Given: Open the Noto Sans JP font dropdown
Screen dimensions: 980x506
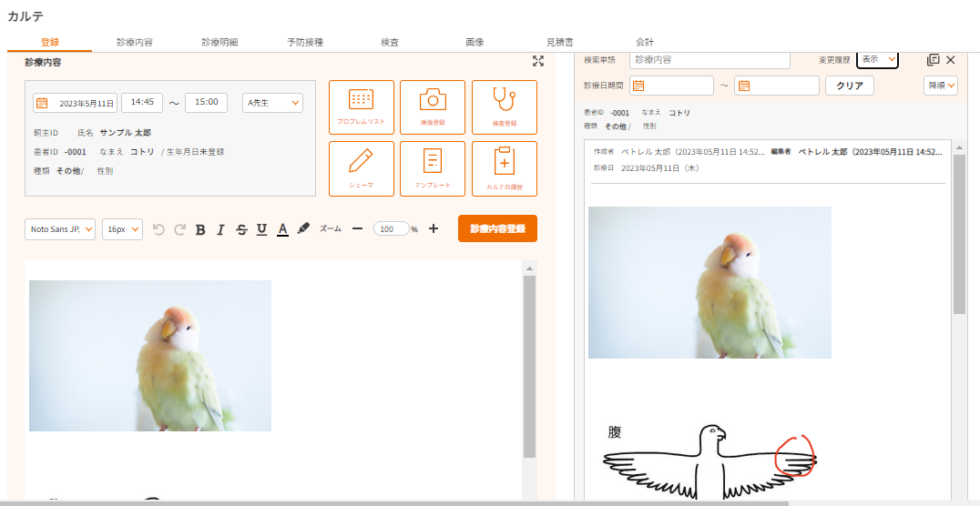Looking at the screenshot, I should (x=60, y=229).
